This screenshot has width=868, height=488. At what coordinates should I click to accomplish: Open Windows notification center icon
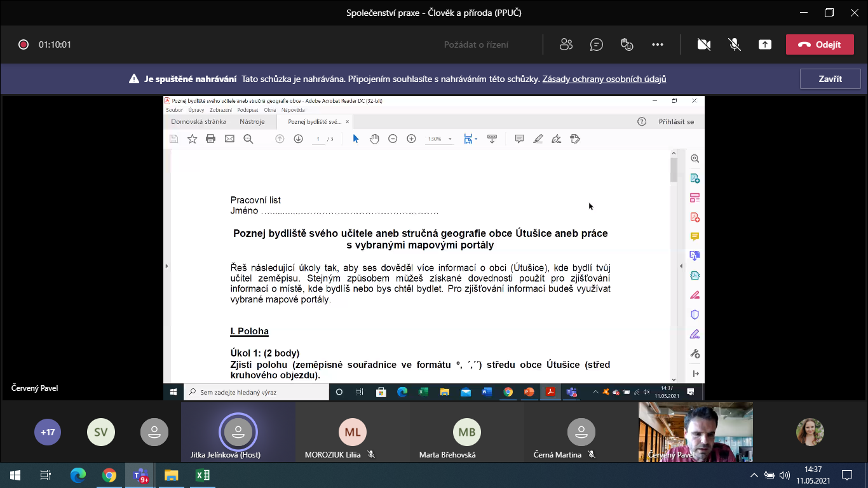[x=846, y=475]
